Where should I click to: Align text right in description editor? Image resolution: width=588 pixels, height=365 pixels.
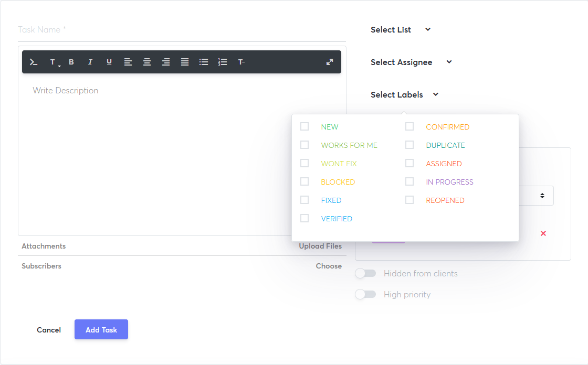(x=166, y=62)
